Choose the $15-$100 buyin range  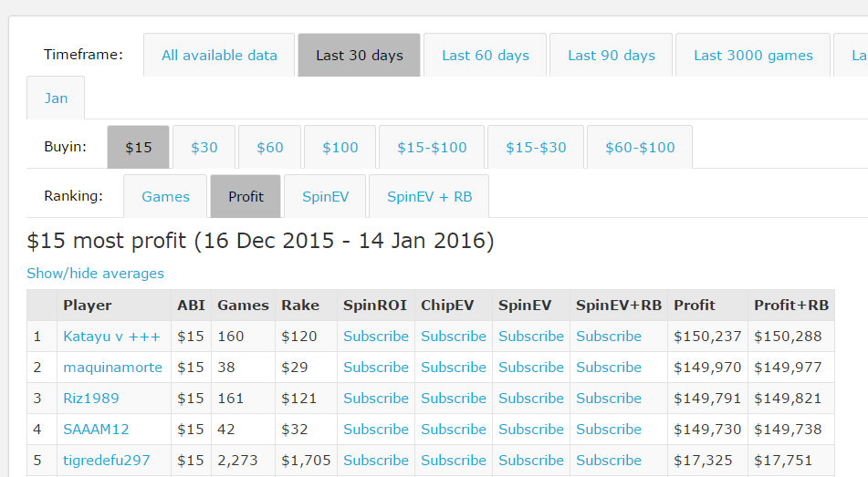(432, 148)
